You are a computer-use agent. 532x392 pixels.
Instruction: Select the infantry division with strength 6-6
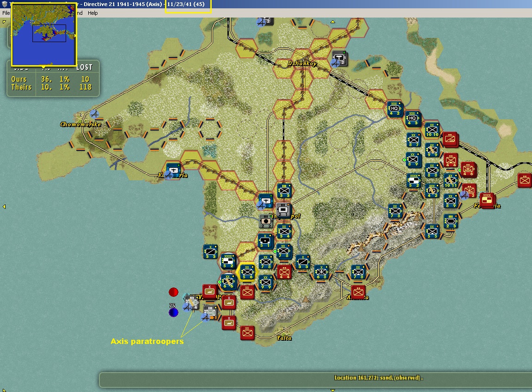229,282
